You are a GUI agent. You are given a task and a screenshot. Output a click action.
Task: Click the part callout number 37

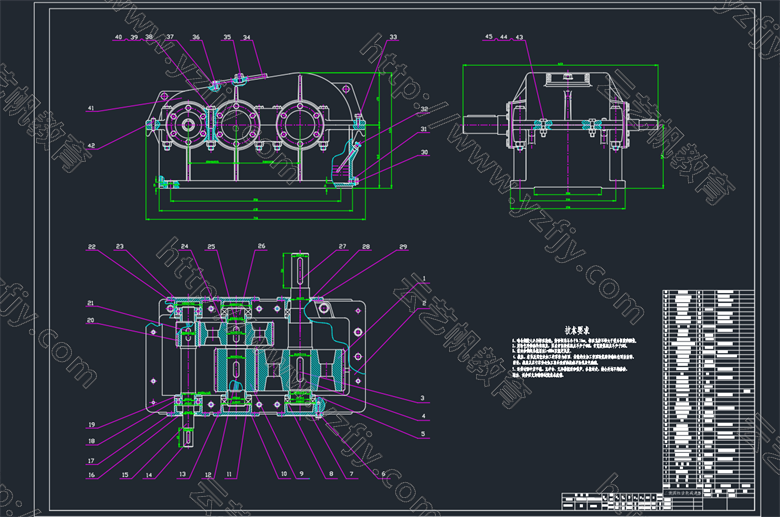[x=170, y=37]
